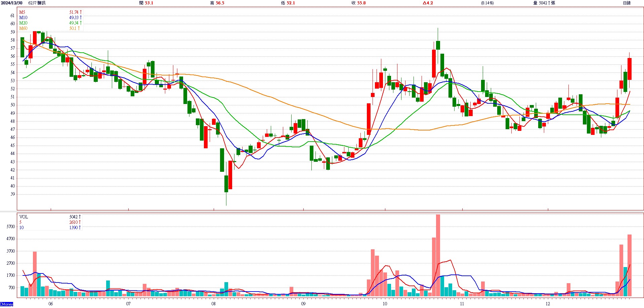Click the 日線 daily chart label
This screenshot has width=644, height=308.
tap(627, 3)
